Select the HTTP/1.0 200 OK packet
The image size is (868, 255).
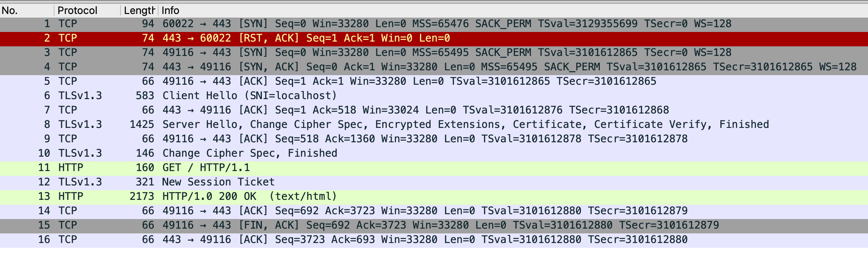click(434, 197)
